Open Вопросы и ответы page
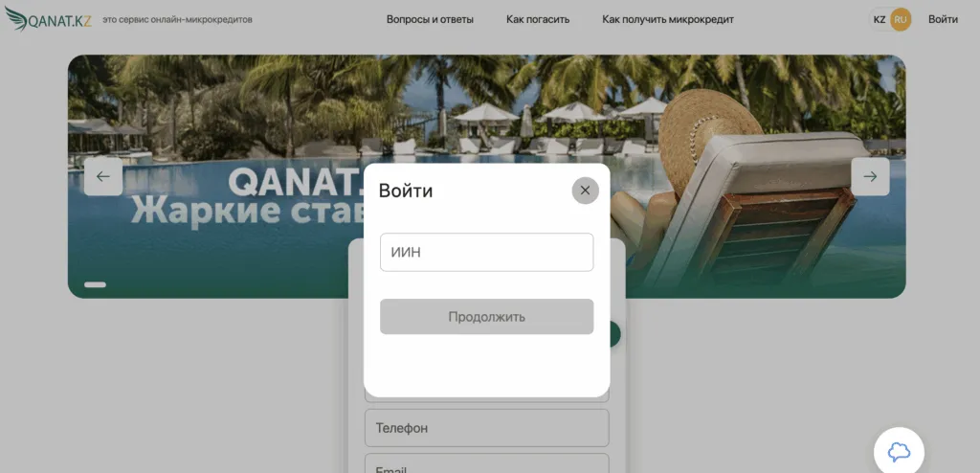Image resolution: width=980 pixels, height=473 pixels. point(430,19)
